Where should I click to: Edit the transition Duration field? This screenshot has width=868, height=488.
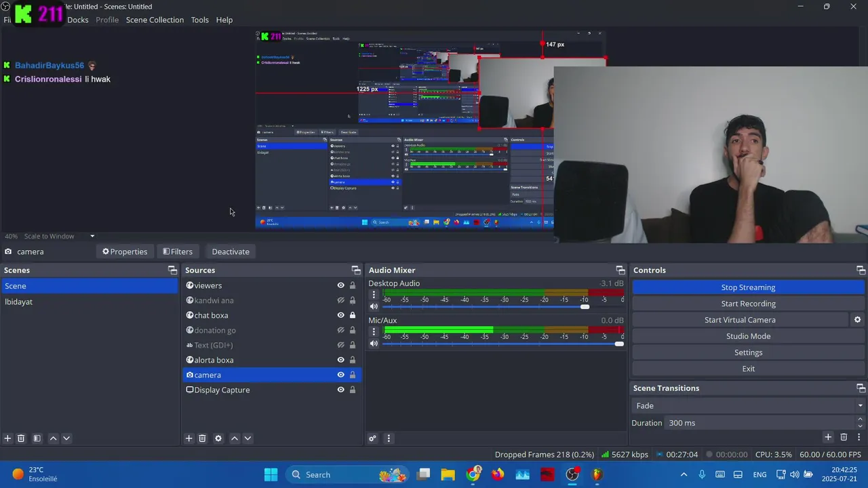coord(760,423)
